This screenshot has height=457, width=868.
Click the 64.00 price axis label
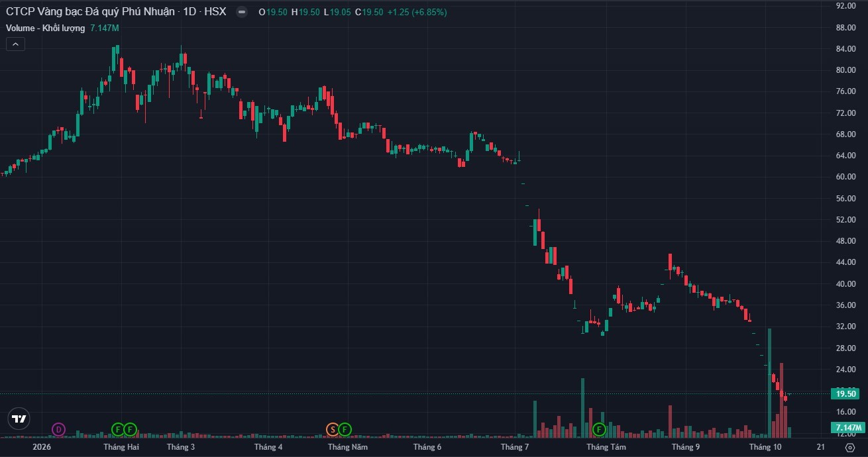pos(846,156)
